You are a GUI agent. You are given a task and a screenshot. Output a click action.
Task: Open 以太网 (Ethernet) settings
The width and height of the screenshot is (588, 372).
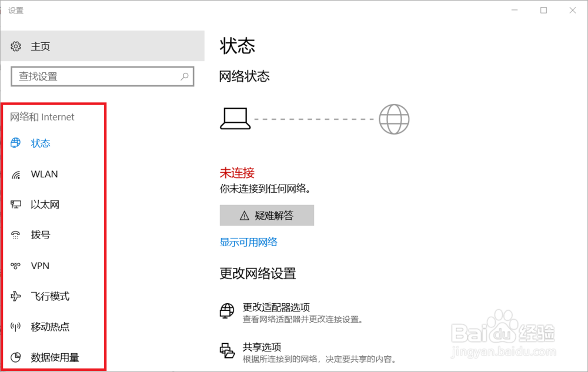16,205
